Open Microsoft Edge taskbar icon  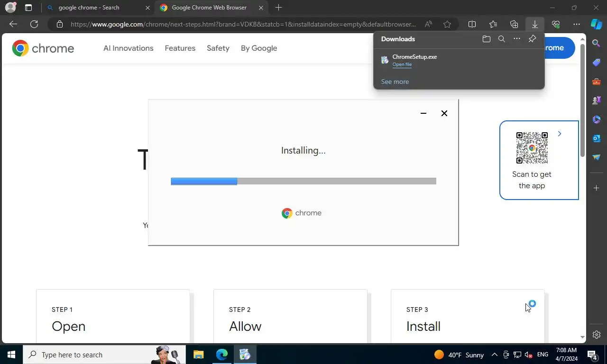pos(221,355)
